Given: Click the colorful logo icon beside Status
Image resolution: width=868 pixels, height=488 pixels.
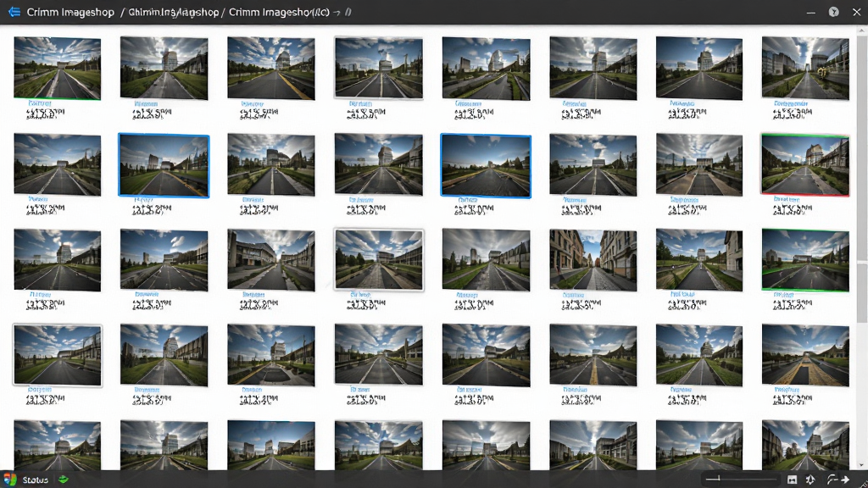Looking at the screenshot, I should [x=9, y=480].
